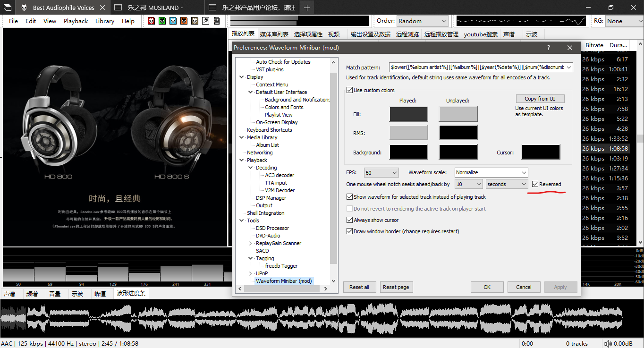Open a new tab with plus icon
Screen dimensions: 644x348
tap(307, 8)
